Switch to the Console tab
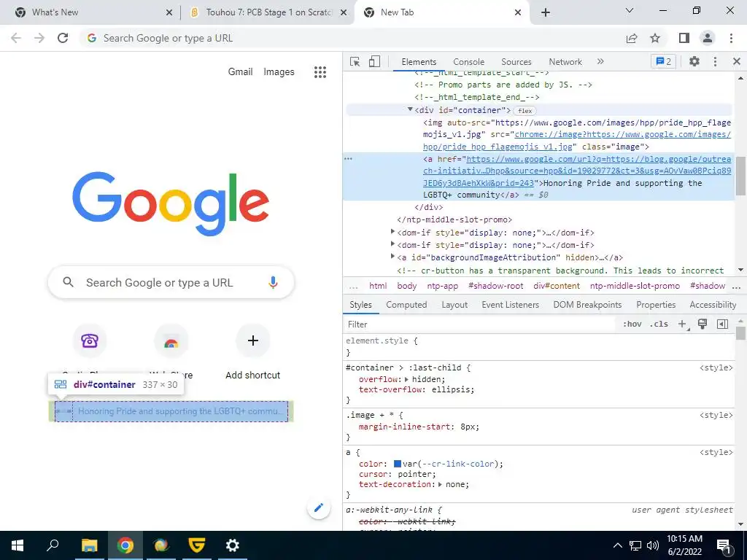The image size is (747, 560). [468, 61]
